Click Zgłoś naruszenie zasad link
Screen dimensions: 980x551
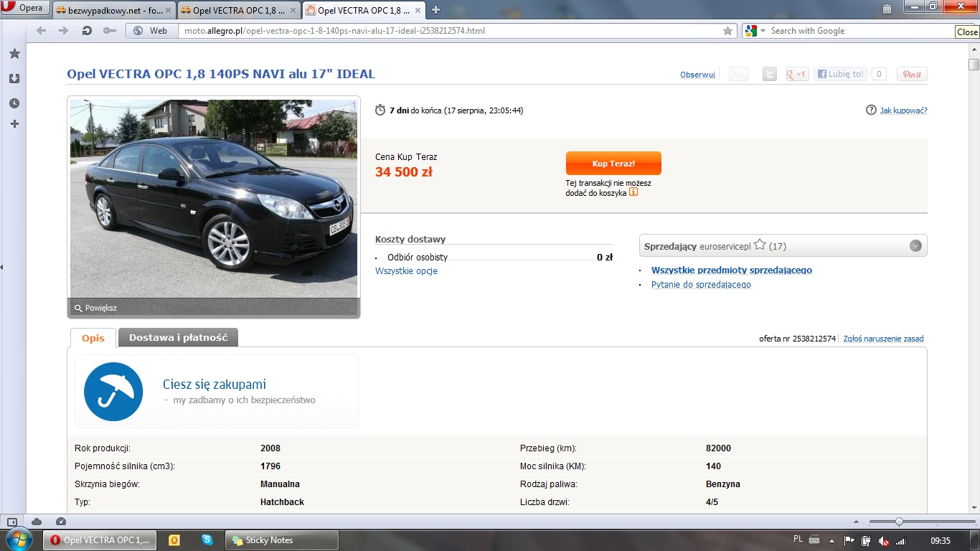point(883,339)
